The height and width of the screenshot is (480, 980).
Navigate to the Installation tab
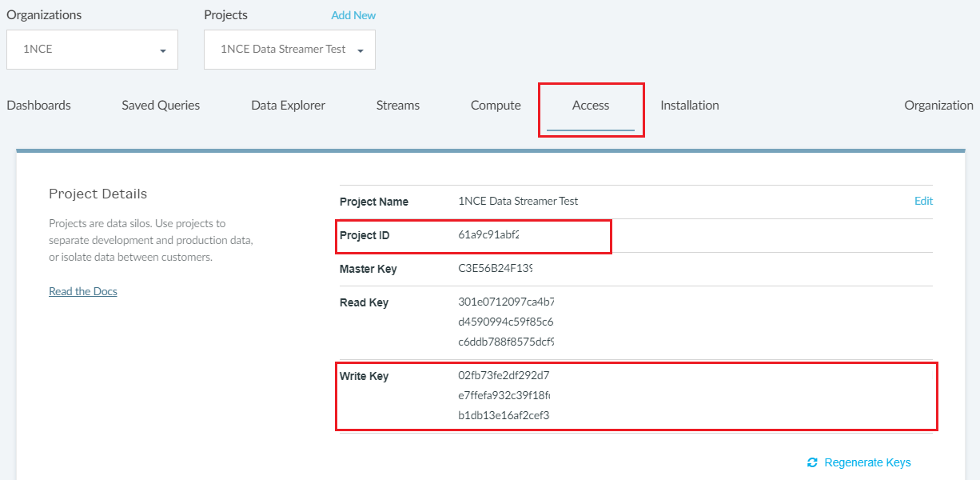pos(689,106)
